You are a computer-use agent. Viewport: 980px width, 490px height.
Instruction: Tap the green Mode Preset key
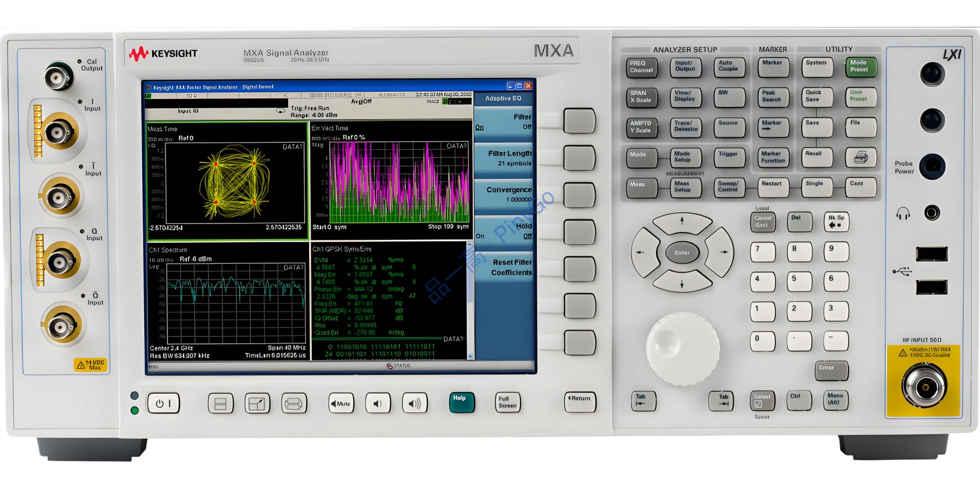pyautogui.click(x=861, y=67)
